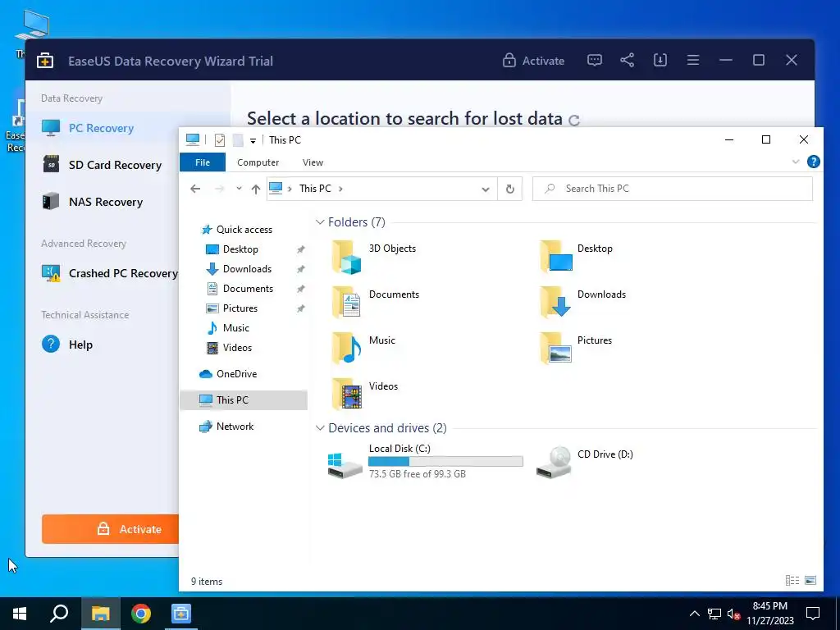Launch Google Chrome from taskbar

tap(141, 614)
